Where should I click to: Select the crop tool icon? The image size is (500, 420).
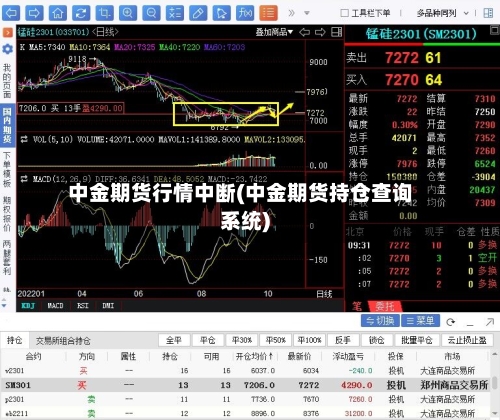tap(104, 13)
